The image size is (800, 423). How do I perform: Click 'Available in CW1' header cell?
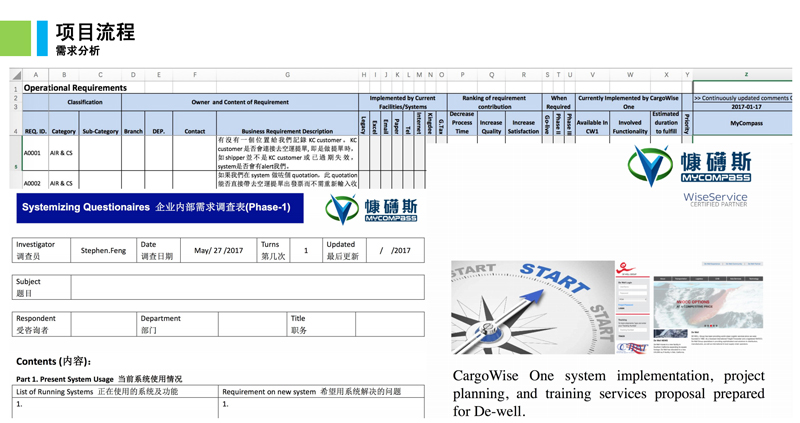pyautogui.click(x=592, y=123)
